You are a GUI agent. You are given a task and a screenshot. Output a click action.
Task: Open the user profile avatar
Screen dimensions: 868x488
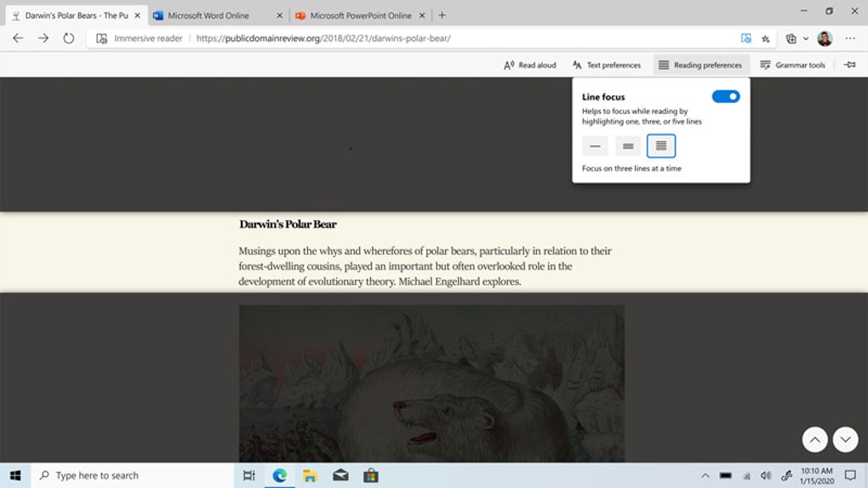point(825,38)
